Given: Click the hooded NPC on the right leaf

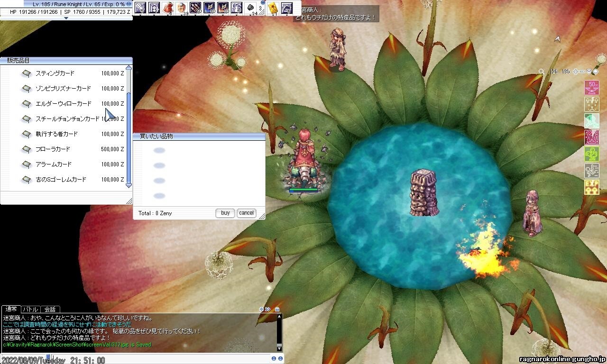Looking at the screenshot, I should 532,213.
